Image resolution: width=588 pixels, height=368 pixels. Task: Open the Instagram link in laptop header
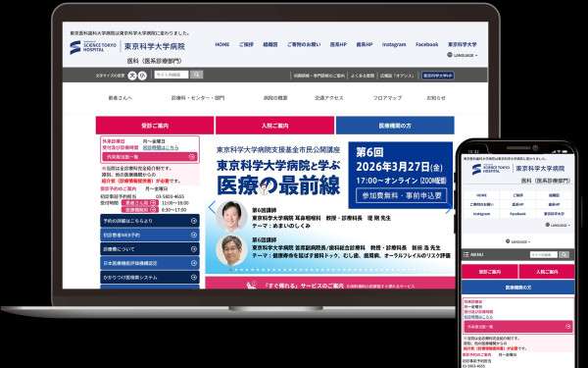click(394, 44)
